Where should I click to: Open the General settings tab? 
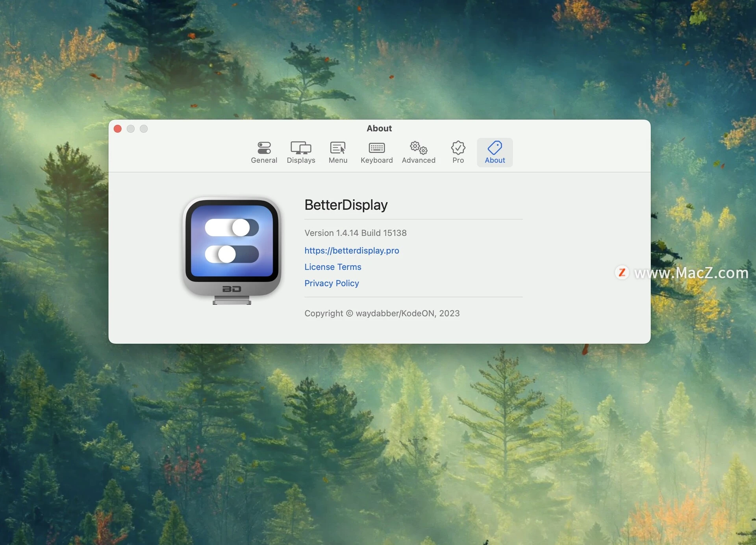264,152
